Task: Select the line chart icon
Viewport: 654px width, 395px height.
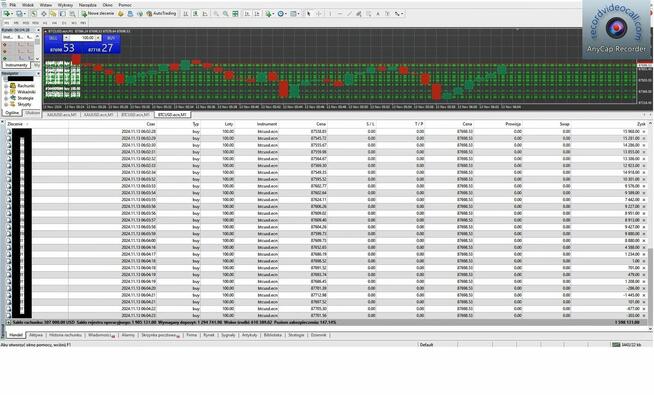Action: (205, 14)
